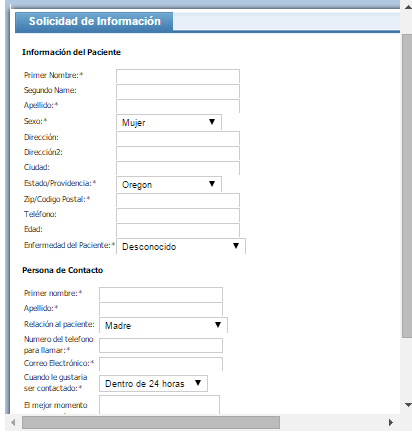The height and width of the screenshot is (432, 412).
Task: Click the Zip/Codigo Postal input field
Action: click(x=178, y=200)
